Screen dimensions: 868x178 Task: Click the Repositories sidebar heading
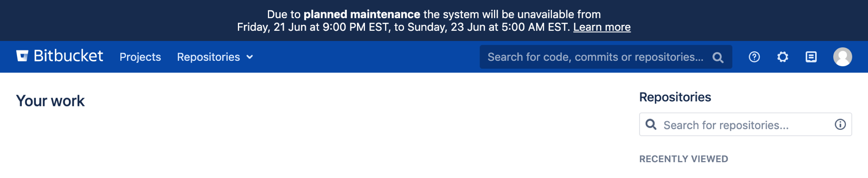click(x=675, y=97)
